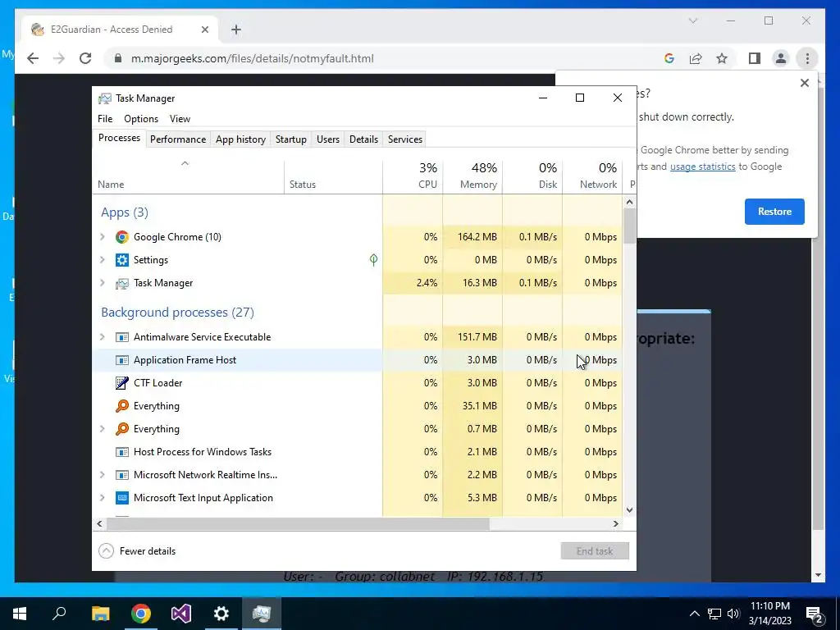Click the Task Manager process row icon
The width and height of the screenshot is (840, 630).
[122, 283]
